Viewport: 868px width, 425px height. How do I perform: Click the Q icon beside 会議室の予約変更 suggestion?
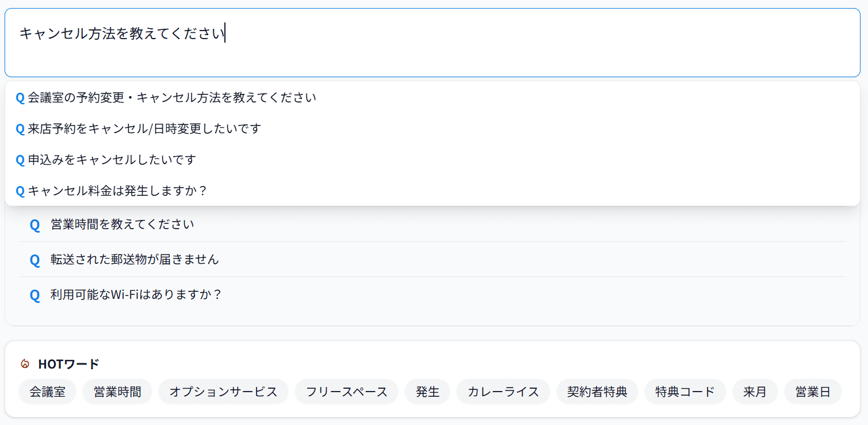[20, 98]
